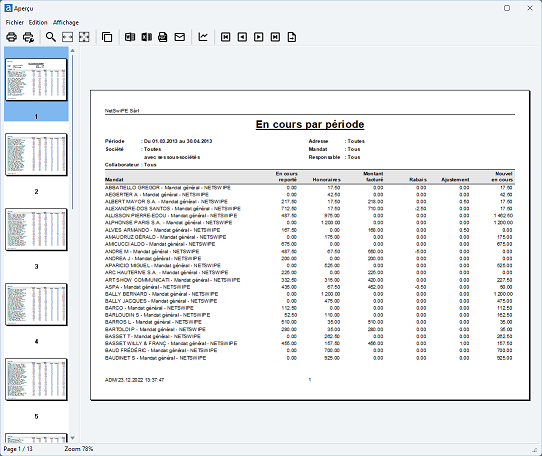This screenshot has width=542, height=456.
Task: Export report as PDF
Action: pos(163,37)
